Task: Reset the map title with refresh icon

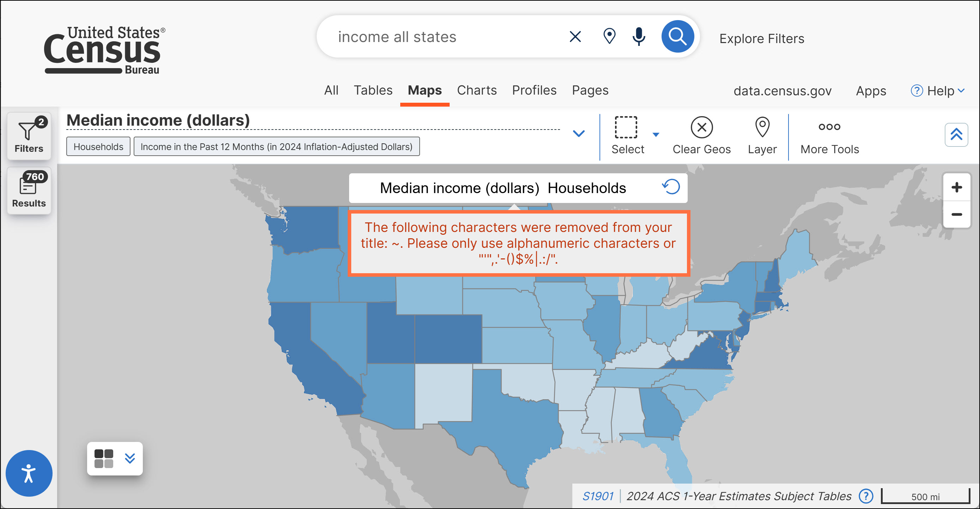Action: click(671, 187)
